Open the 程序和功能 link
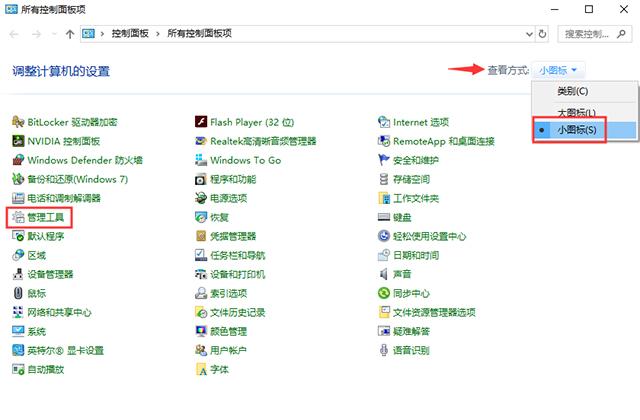640x420 pixels. coord(232,179)
